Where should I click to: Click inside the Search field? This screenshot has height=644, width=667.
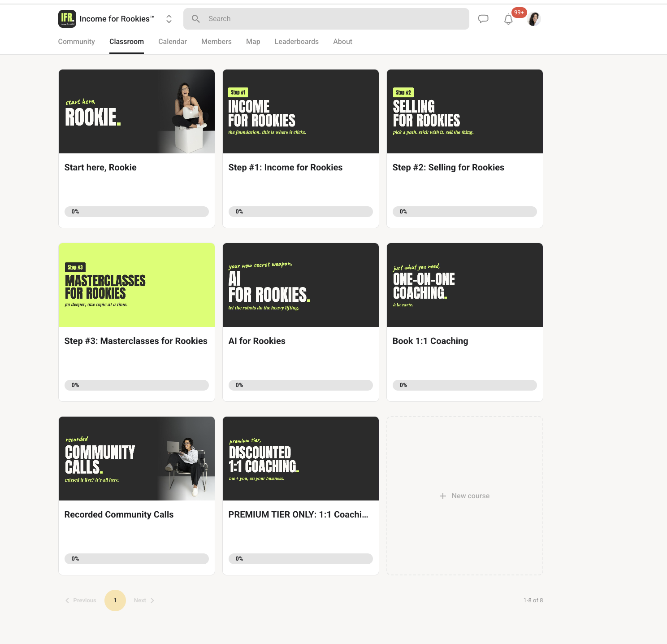326,19
